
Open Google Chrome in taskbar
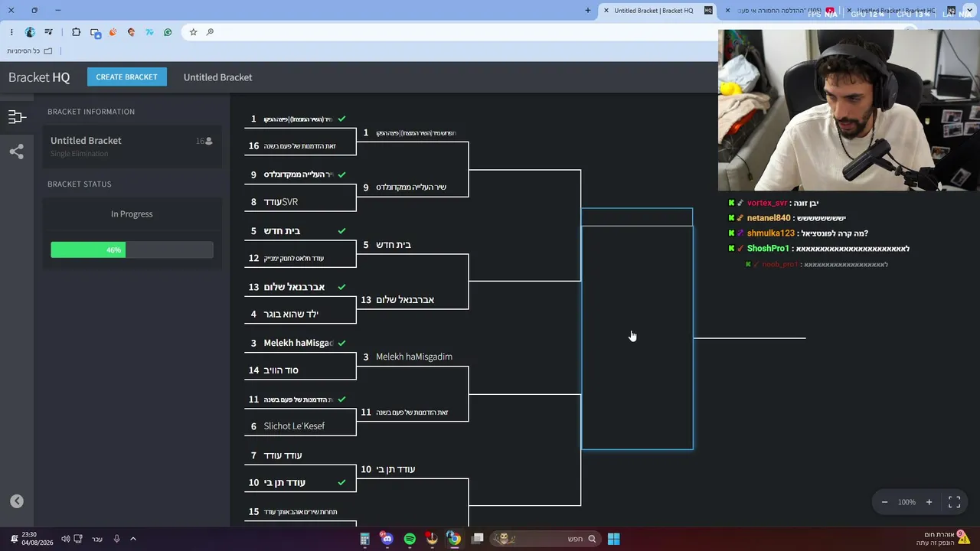tap(454, 539)
